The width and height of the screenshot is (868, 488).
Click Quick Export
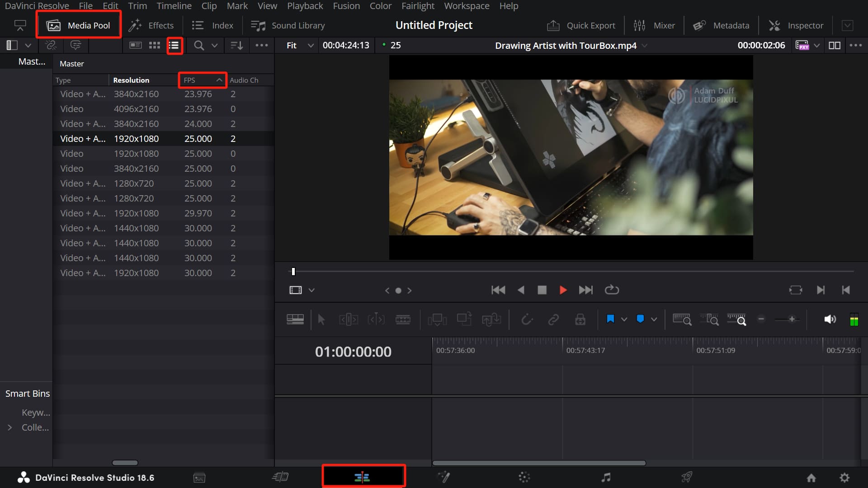[581, 25]
